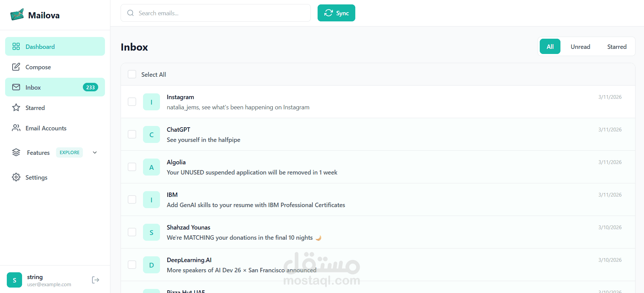The height and width of the screenshot is (293, 644).
Task: Click the Features label
Action: point(38,153)
